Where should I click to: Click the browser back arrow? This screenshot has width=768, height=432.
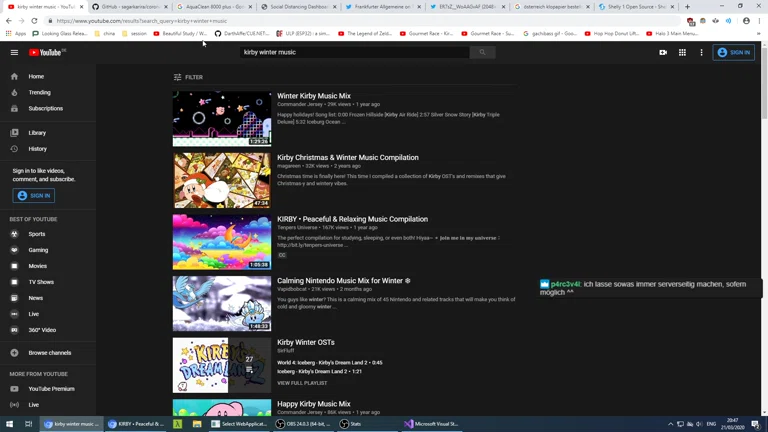9,21
